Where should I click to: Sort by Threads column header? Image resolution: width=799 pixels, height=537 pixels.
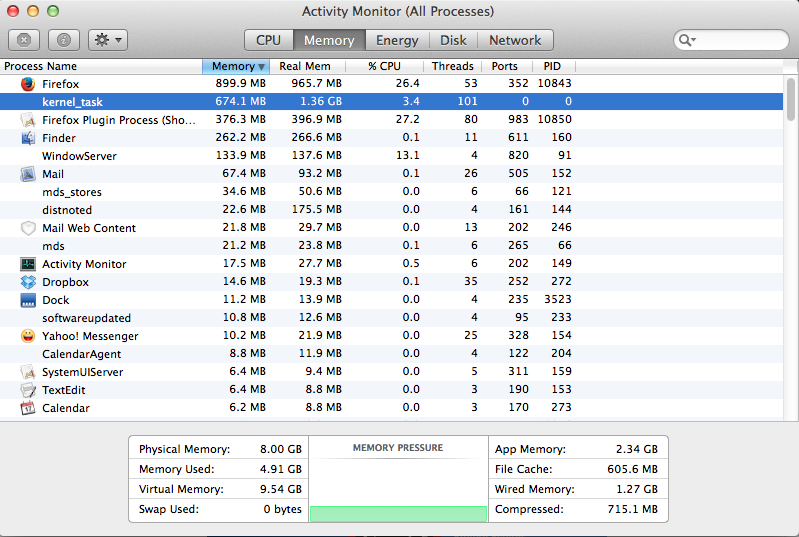[452, 66]
